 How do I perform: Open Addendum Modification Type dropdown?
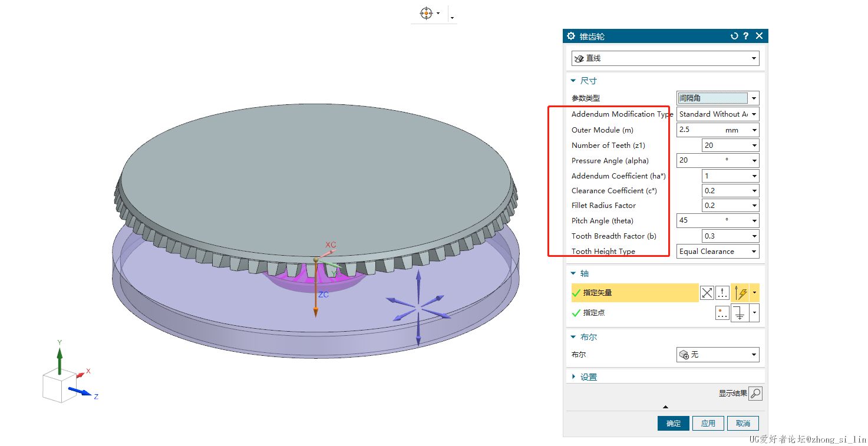coord(718,114)
